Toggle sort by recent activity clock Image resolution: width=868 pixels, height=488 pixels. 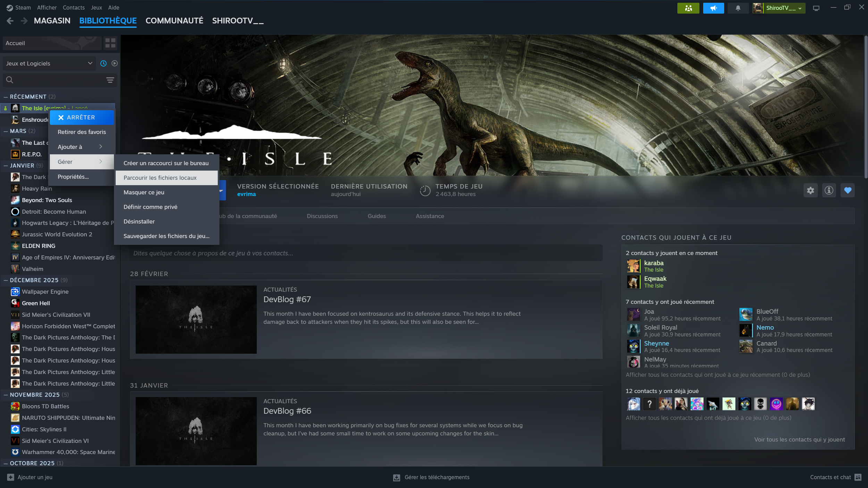[103, 63]
